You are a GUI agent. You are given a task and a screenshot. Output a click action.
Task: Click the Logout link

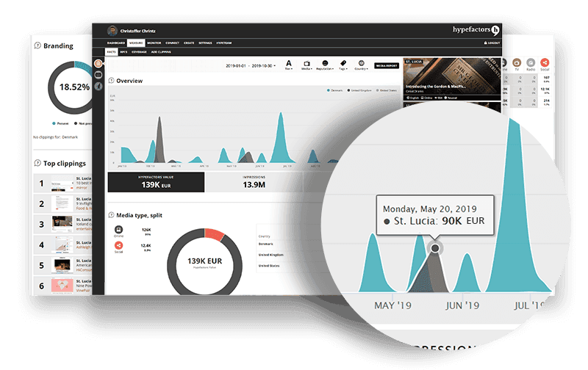coord(492,43)
